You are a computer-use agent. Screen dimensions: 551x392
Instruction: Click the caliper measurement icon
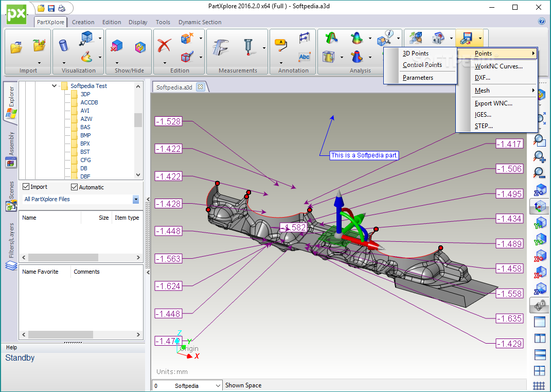coord(220,47)
